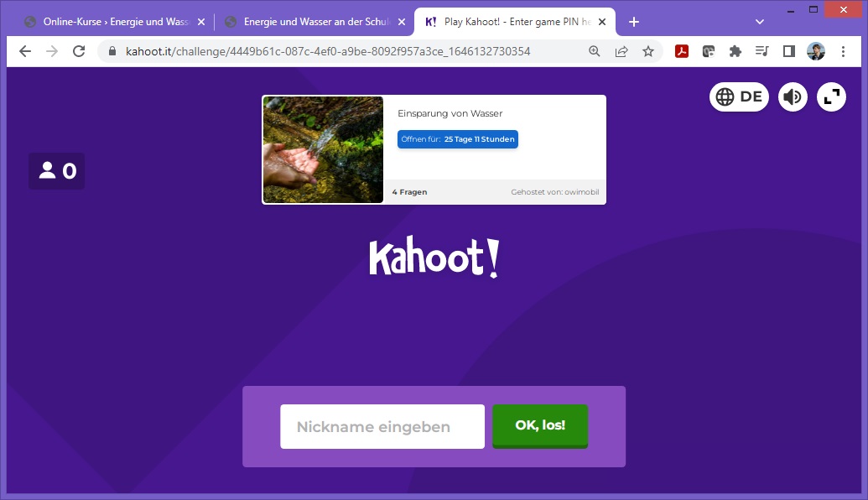Open the Einsparung von Wasser thumbnail image
Screen dimensions: 868x500
323,149
